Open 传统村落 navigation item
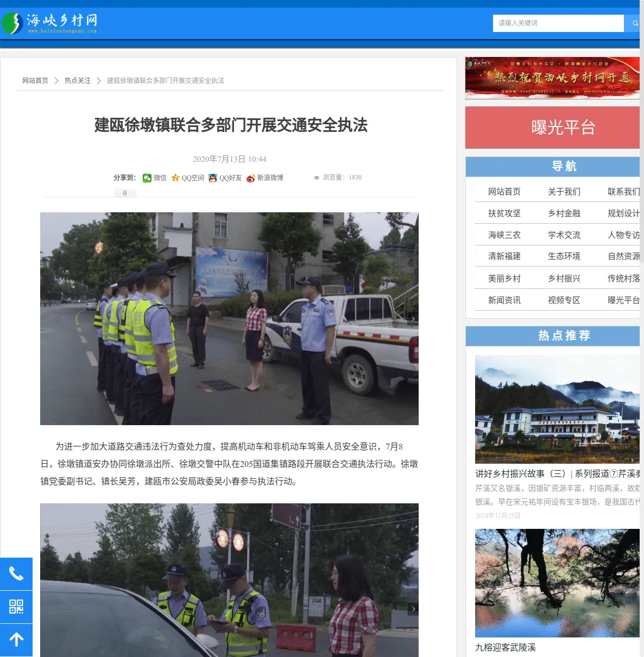This screenshot has height=657, width=644. [x=623, y=279]
